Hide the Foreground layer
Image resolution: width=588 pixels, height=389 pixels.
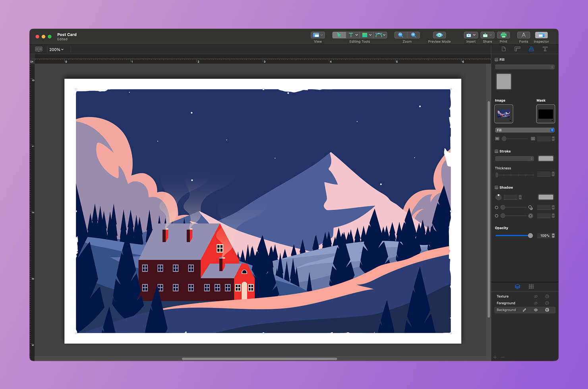(536, 303)
